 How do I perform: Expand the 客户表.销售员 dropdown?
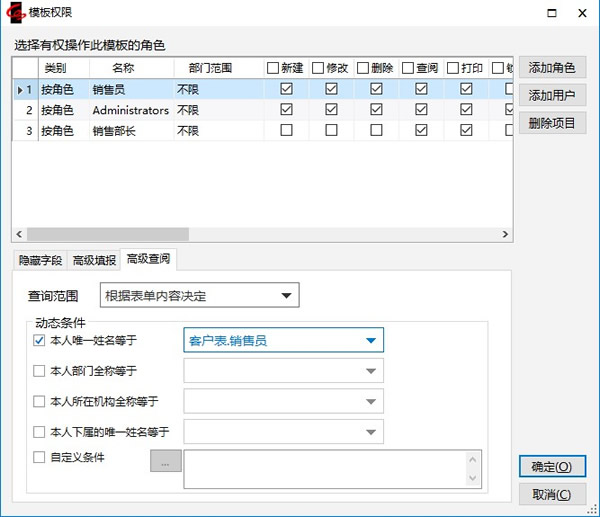tap(284, 341)
